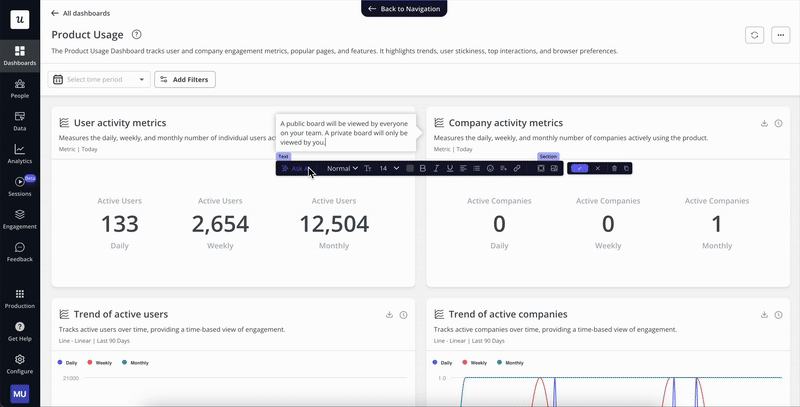Viewport: 800px width, 407px height.
Task: Open the Select time period dropdown
Action: [99, 79]
